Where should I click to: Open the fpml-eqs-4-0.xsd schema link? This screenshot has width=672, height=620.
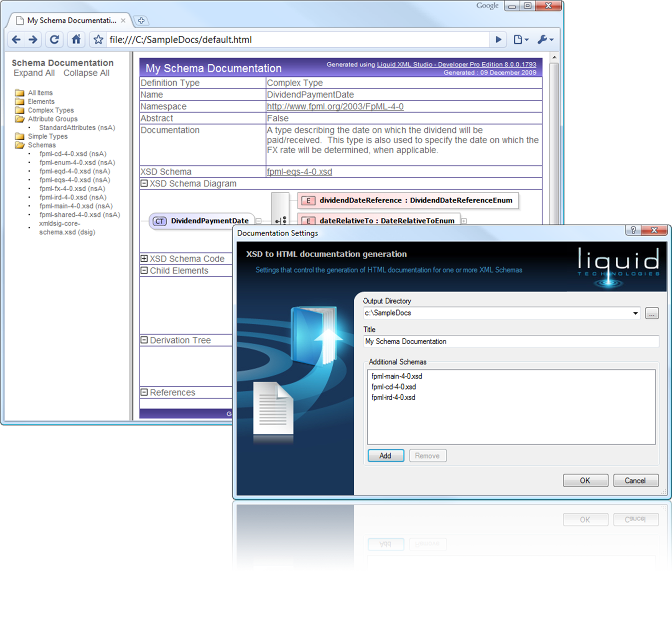click(x=299, y=171)
